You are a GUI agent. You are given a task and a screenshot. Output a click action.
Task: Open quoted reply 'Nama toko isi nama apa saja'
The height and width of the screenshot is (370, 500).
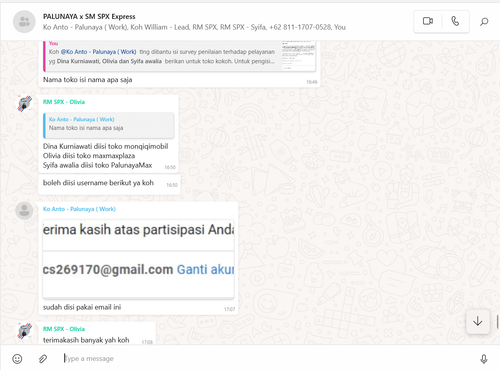(x=108, y=125)
